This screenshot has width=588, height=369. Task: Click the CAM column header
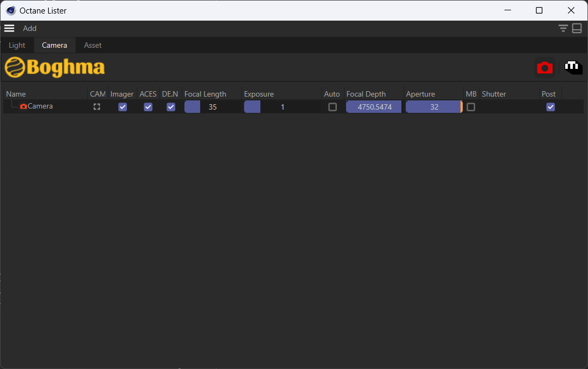pos(98,94)
